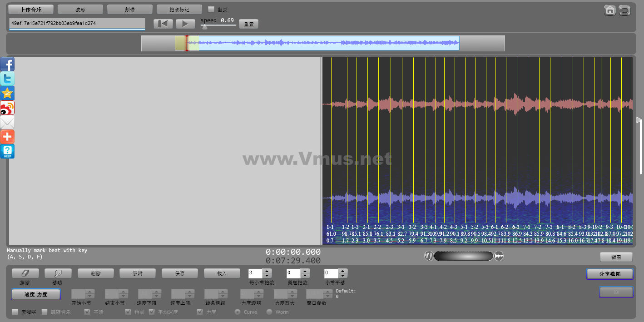Enable the 翻页 checkbox
Viewport: 644px width, 322px height.
click(x=211, y=9)
